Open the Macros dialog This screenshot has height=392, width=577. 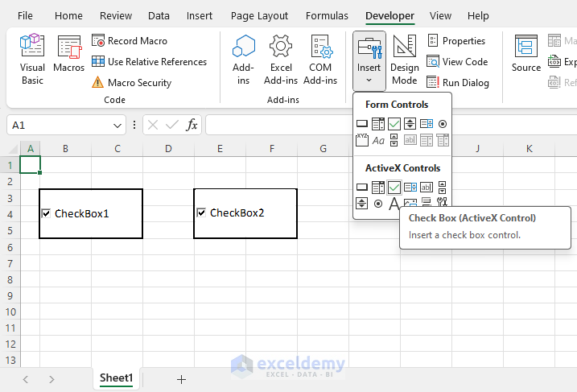(69, 53)
